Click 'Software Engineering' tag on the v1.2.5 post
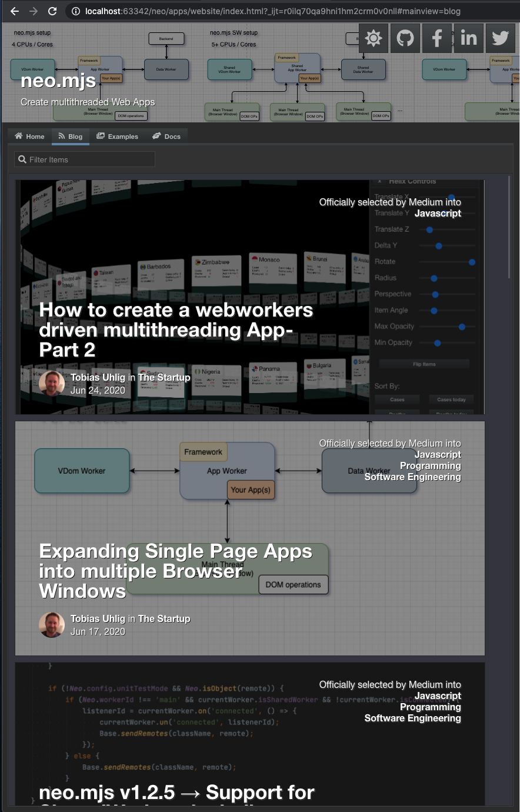The height and width of the screenshot is (812, 520). coord(412,718)
